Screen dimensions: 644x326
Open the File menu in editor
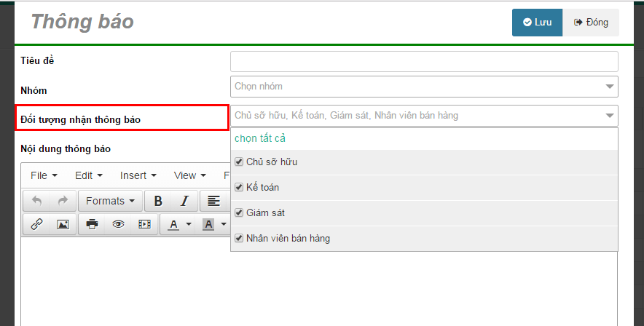44,175
